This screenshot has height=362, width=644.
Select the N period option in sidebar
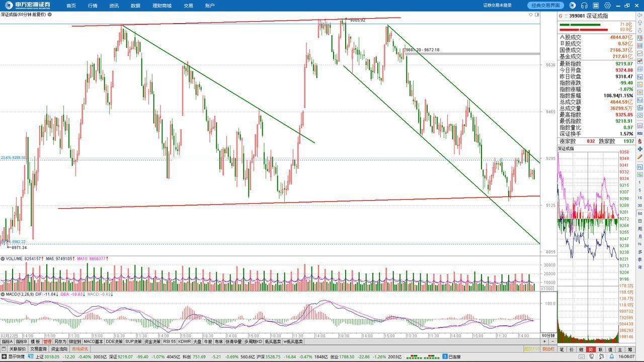640,244
